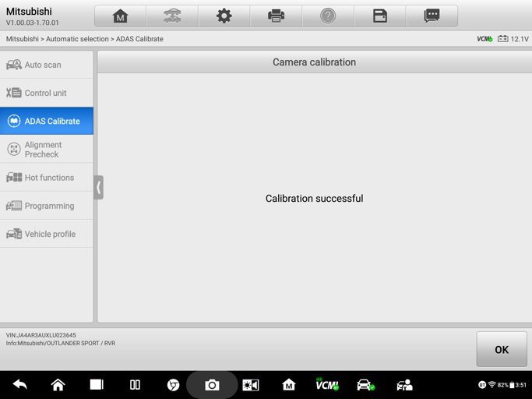Open Control unit menu item
The height and width of the screenshot is (399, 532).
point(47,93)
